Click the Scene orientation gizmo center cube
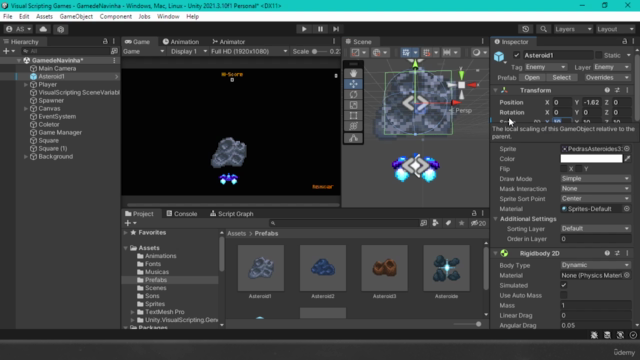Screen dimensions: 640x360 pos(462,85)
